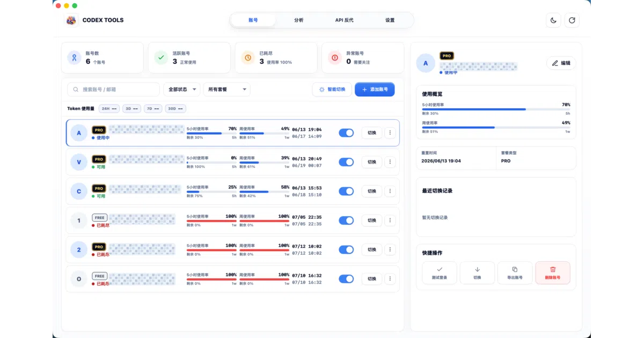Open more options for account 1
Viewport: 644px width, 338px height.
390,221
